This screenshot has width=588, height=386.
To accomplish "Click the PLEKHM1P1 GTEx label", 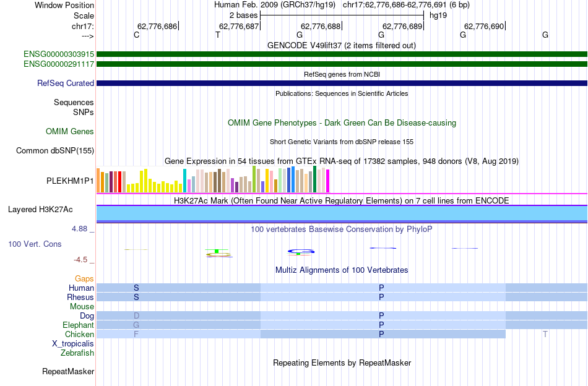I will coord(70,181).
